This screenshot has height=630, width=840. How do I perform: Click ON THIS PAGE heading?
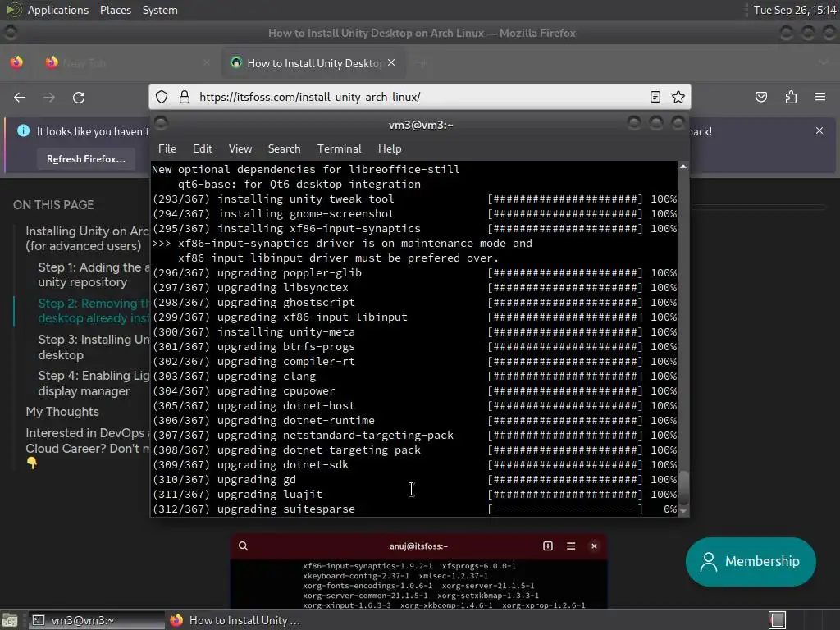[x=53, y=204]
